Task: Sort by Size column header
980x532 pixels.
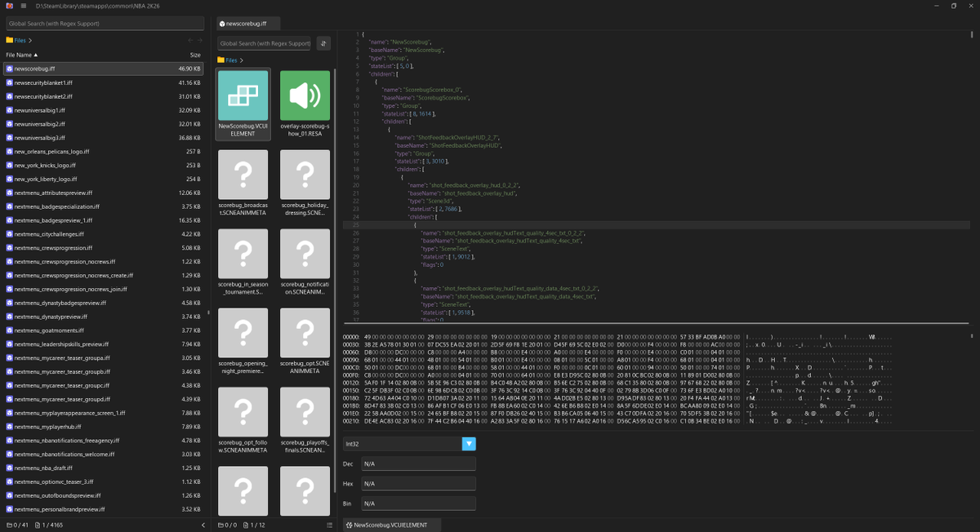Action: pos(195,55)
